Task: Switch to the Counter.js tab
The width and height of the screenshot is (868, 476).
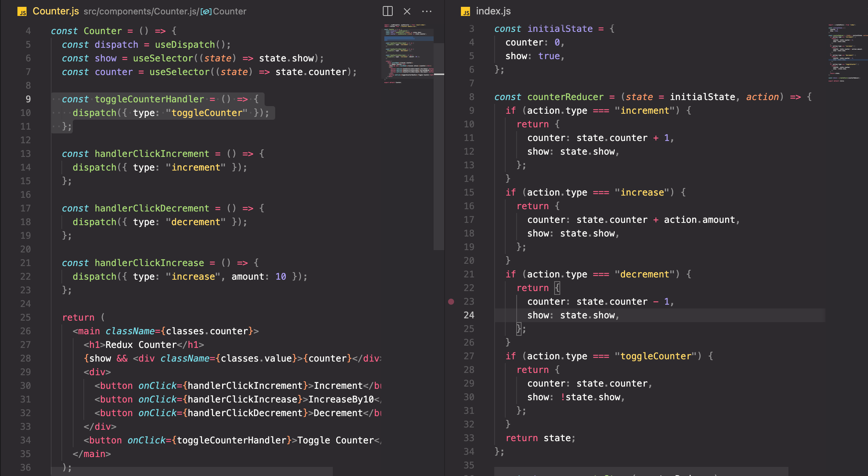Action: click(x=56, y=11)
